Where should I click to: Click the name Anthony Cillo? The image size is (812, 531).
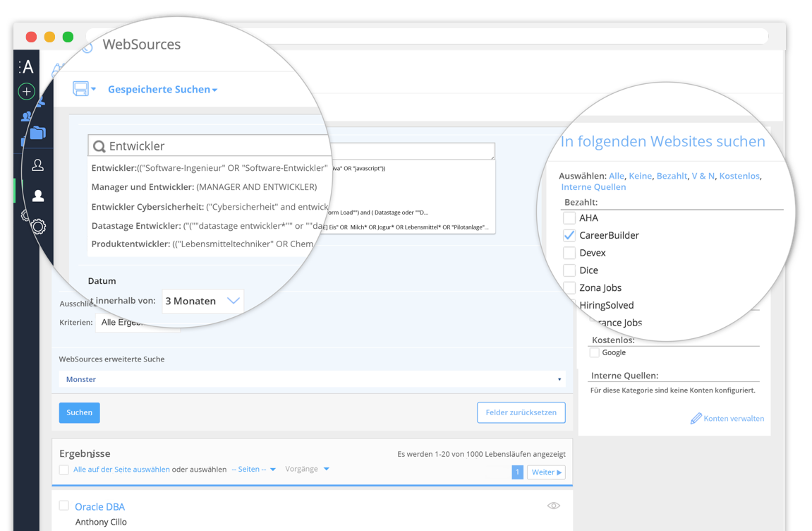[x=101, y=523]
